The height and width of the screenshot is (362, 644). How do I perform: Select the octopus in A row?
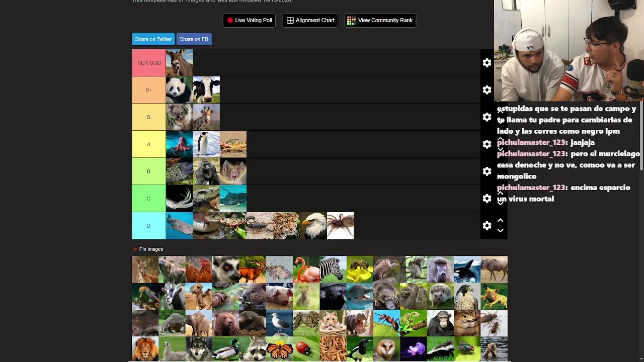coord(179,144)
